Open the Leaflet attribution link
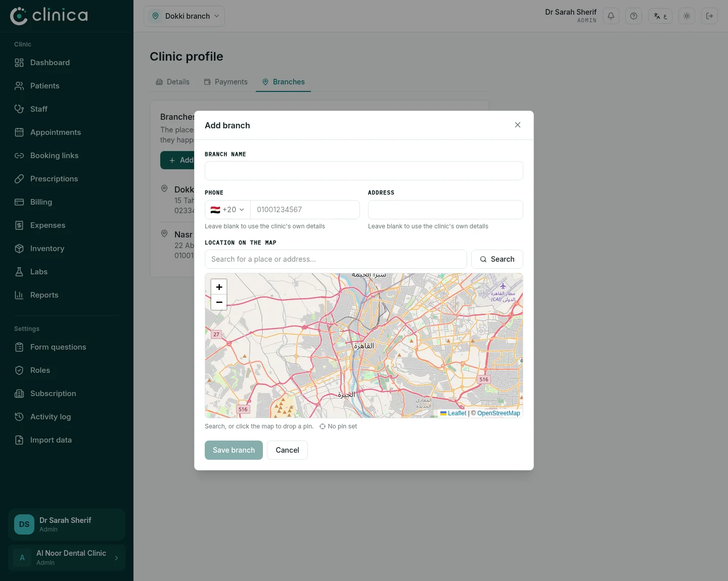728x581 pixels. pyautogui.click(x=453, y=413)
